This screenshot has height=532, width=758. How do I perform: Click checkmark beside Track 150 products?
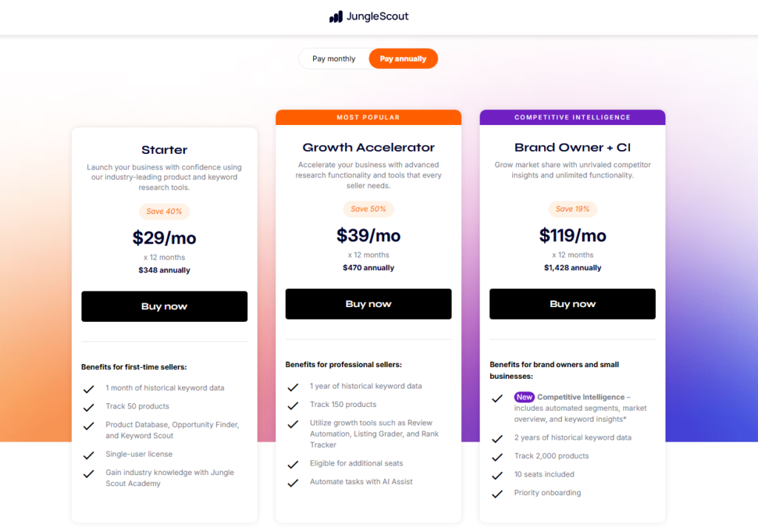click(x=292, y=405)
